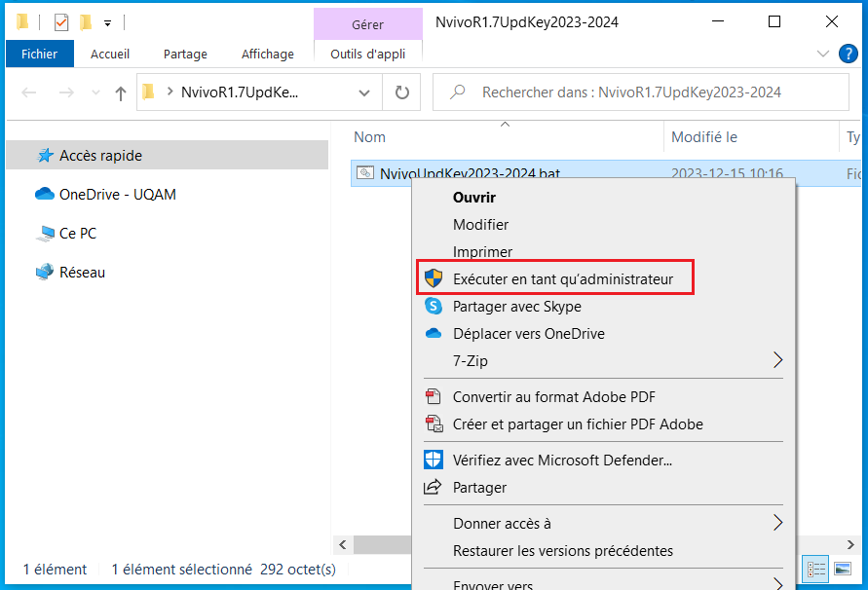The width and height of the screenshot is (868, 590).
Task: Expand the 7-Zip submenu arrow
Action: click(777, 361)
